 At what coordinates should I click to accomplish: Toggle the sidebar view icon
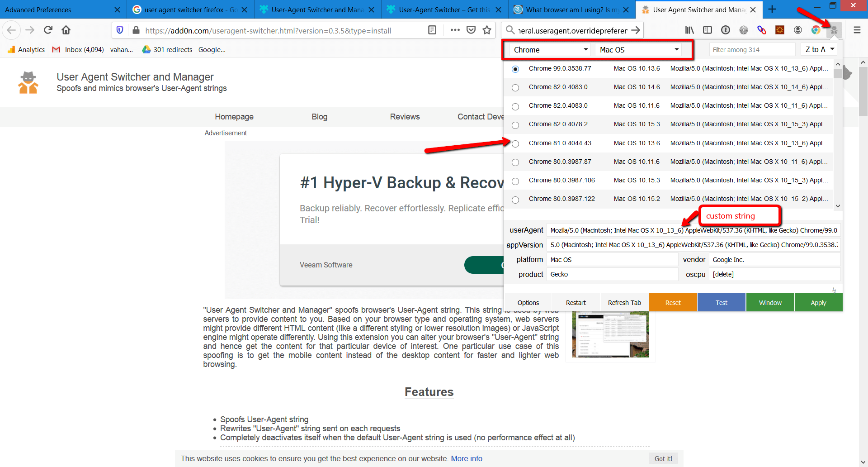[708, 30]
